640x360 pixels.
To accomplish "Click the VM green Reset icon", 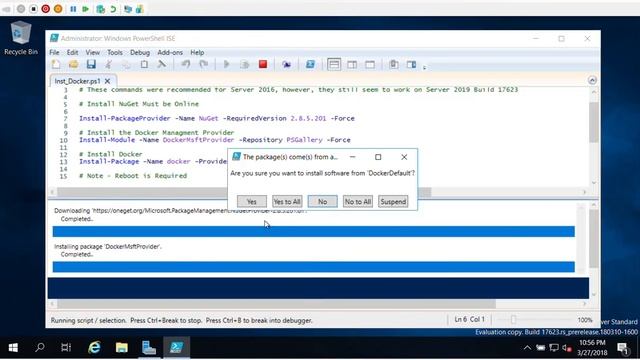I will point(85,9).
